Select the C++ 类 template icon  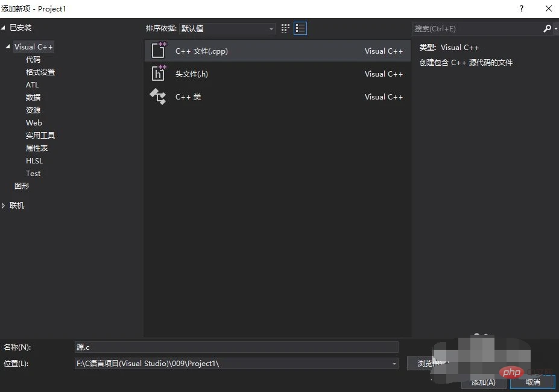pos(157,96)
